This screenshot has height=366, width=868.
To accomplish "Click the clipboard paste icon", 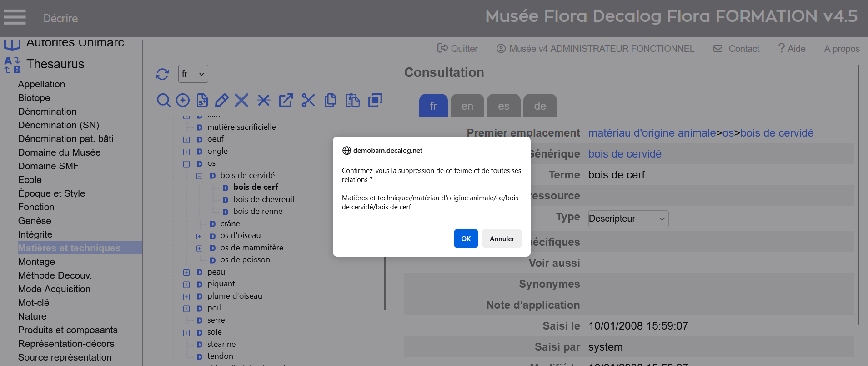I will pyautogui.click(x=352, y=100).
